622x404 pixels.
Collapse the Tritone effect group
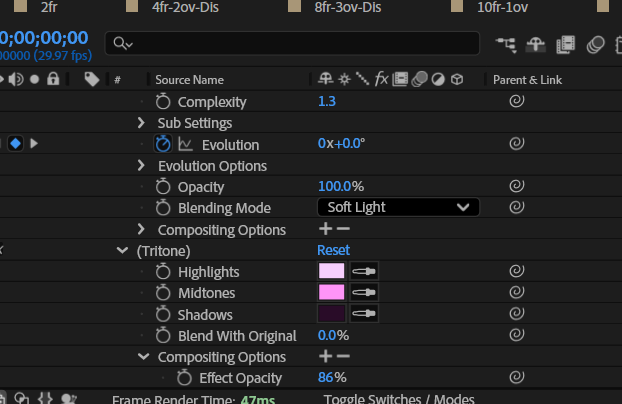(122, 250)
